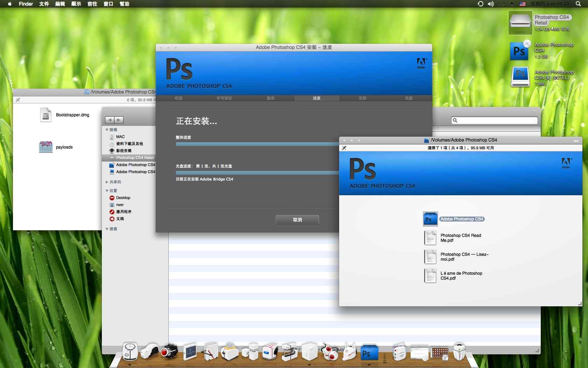Screen dimensions: 588x368
Task: Click Photoshop Ps icon in Dock
Action: pyautogui.click(x=369, y=352)
